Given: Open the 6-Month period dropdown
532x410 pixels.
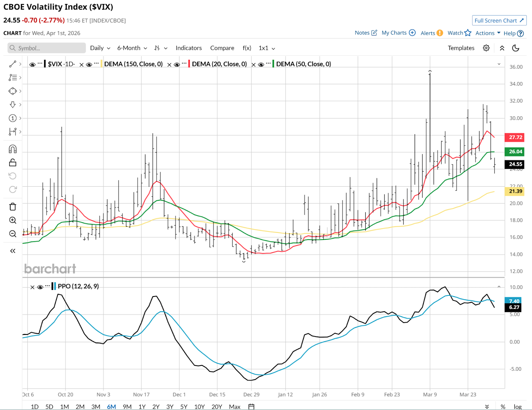Looking at the screenshot, I should pyautogui.click(x=132, y=48).
